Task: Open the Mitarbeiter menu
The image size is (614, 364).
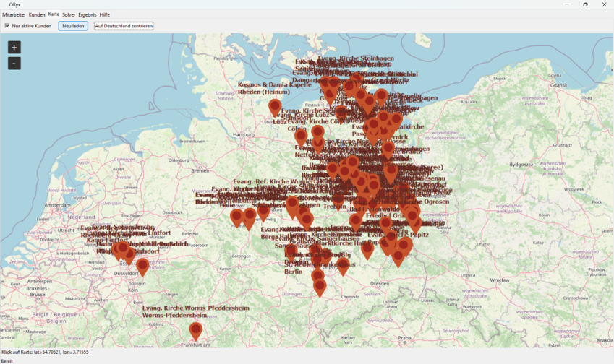Action: point(14,14)
